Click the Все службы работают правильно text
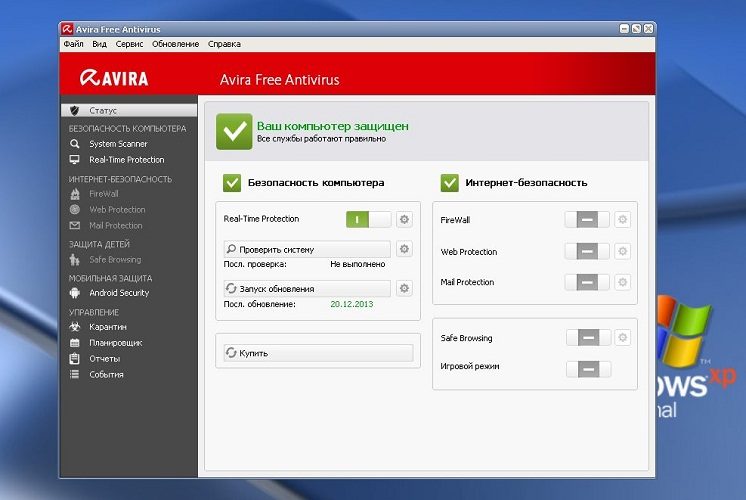Viewport: 746px width, 500px height. pos(322,139)
